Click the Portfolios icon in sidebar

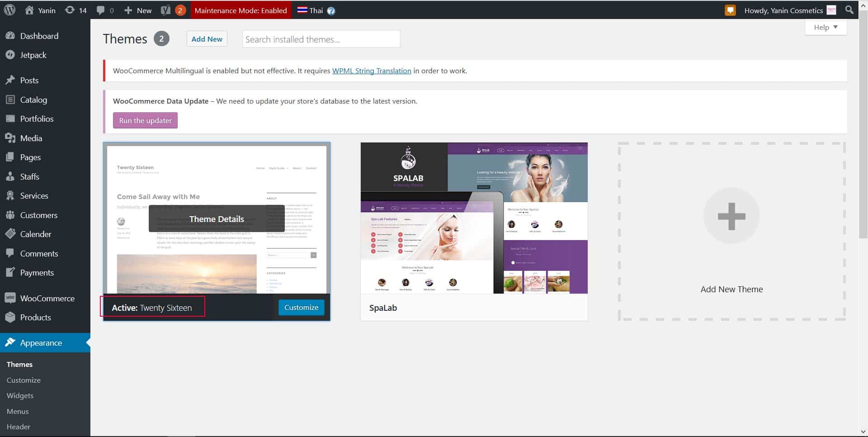tap(10, 119)
